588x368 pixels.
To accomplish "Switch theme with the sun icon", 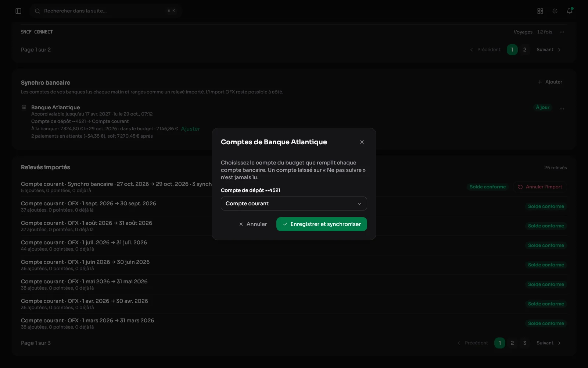I will [x=555, y=11].
